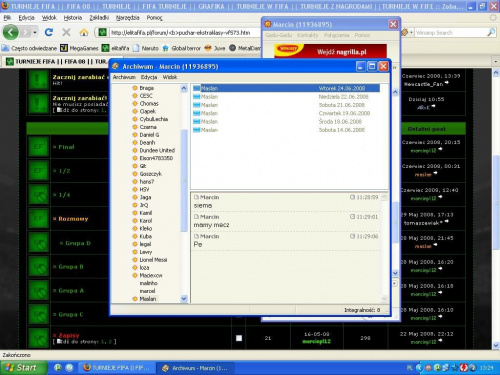Open Edycja menu in archive window
500x375 pixels.
pos(149,77)
